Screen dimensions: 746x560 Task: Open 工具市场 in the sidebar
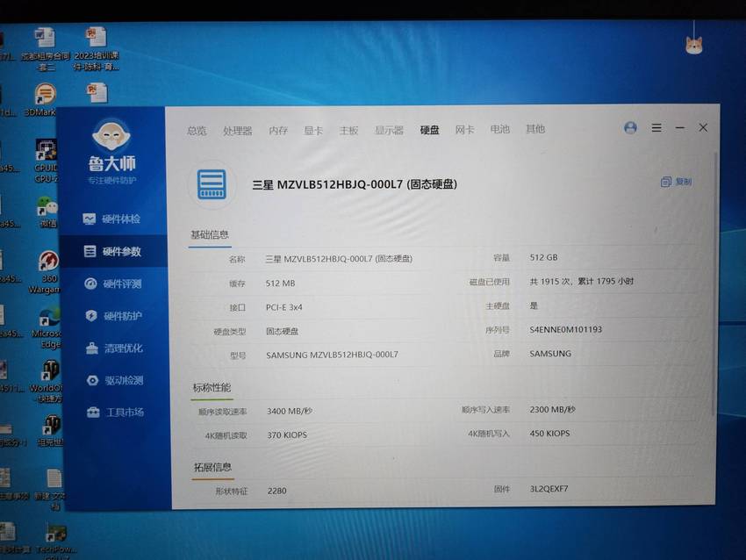point(116,412)
